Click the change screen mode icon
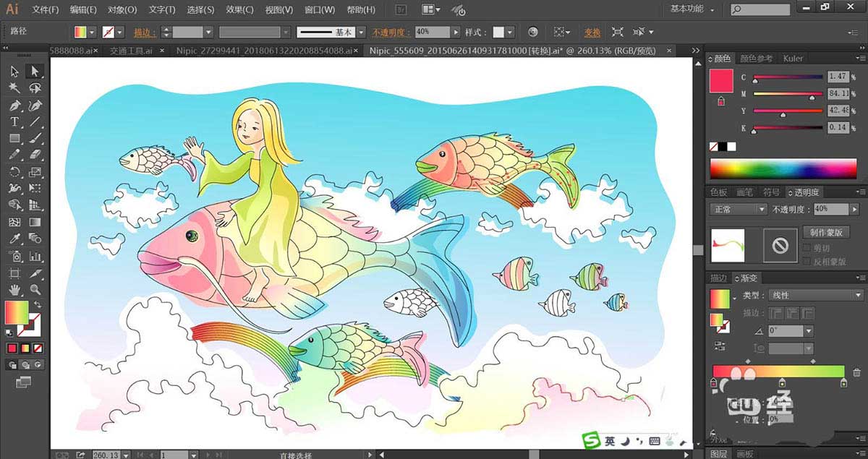Image resolution: width=868 pixels, height=459 pixels. (x=24, y=380)
